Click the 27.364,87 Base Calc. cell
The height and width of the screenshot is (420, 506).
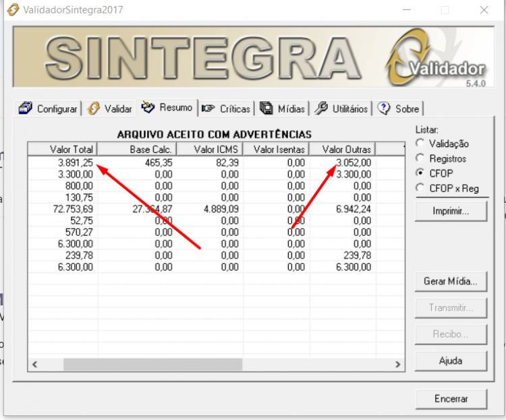click(x=152, y=209)
